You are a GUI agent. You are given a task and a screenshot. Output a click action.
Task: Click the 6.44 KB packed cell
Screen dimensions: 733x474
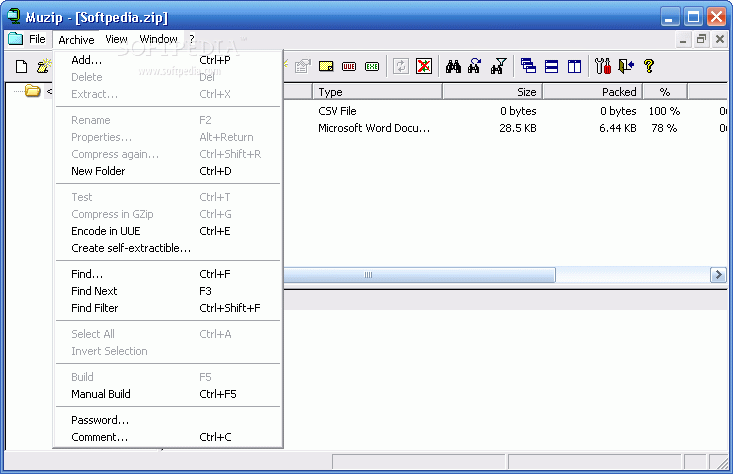coord(618,128)
